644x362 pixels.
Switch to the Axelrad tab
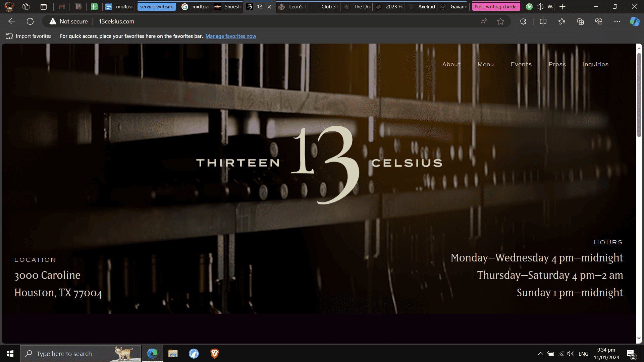point(422,6)
